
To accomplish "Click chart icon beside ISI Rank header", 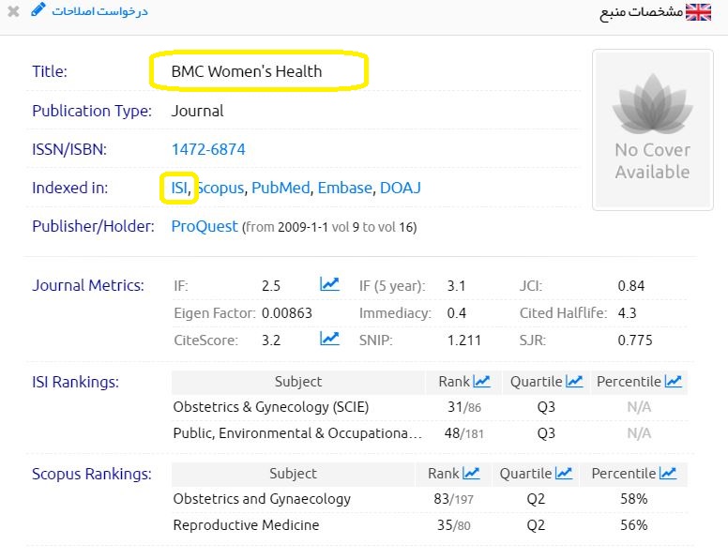I will pyautogui.click(x=481, y=381).
